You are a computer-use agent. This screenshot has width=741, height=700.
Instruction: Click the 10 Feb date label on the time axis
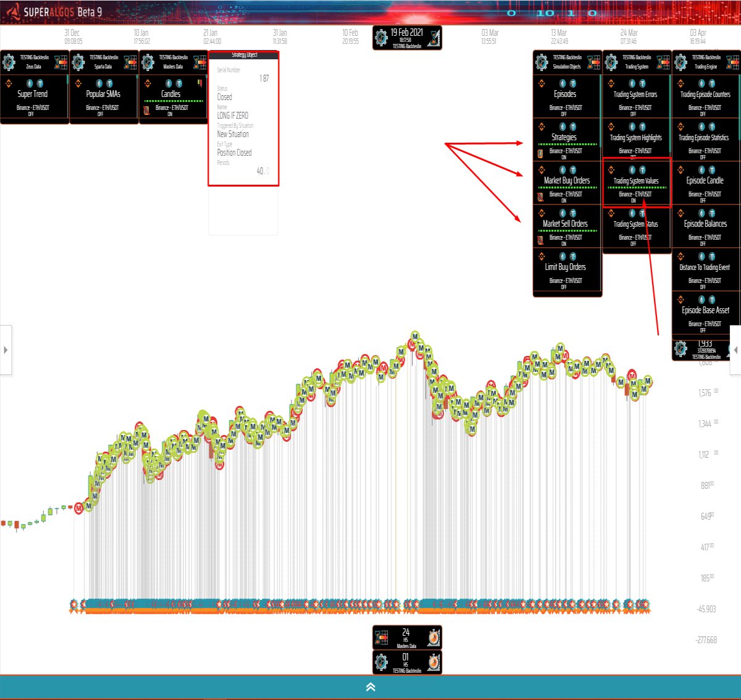click(x=351, y=33)
